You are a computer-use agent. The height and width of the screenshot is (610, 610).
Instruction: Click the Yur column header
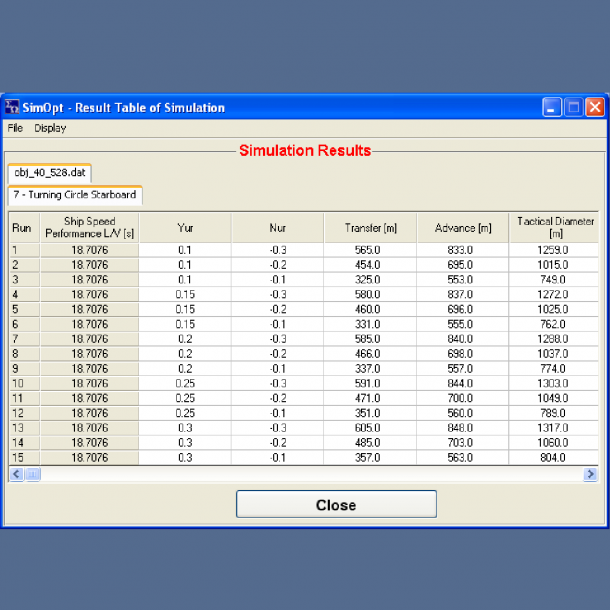[185, 227]
